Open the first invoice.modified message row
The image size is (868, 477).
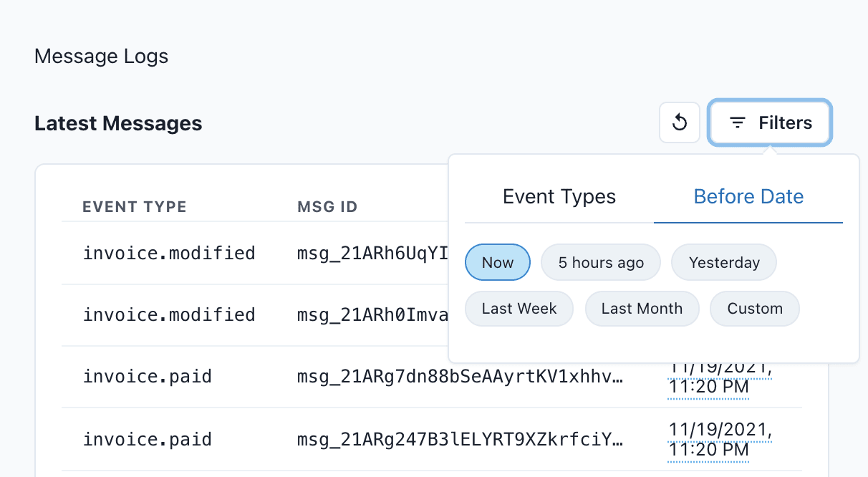coord(169,253)
